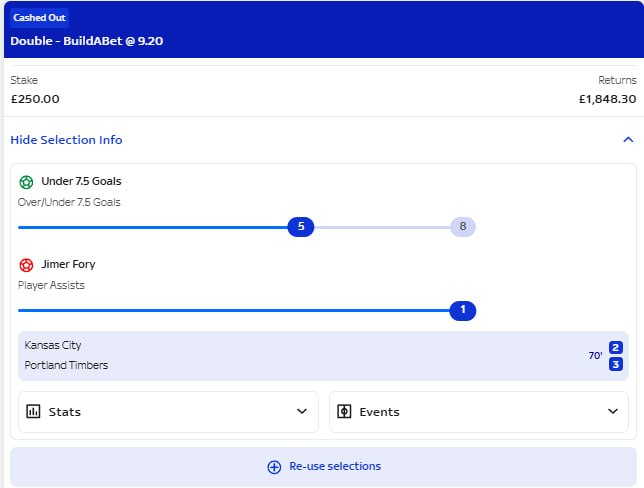Click the Kansas City vs Portland Timbers match row
The height and width of the screenshot is (488, 644).
coord(324,356)
